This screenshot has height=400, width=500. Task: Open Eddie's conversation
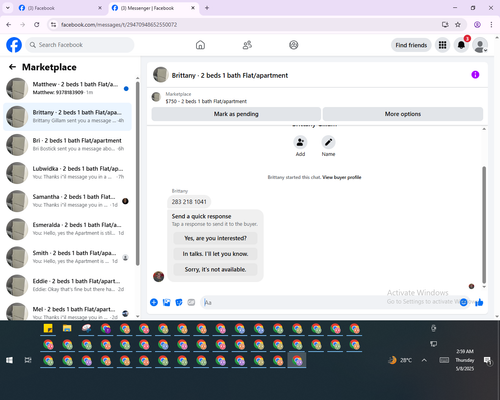click(x=68, y=285)
